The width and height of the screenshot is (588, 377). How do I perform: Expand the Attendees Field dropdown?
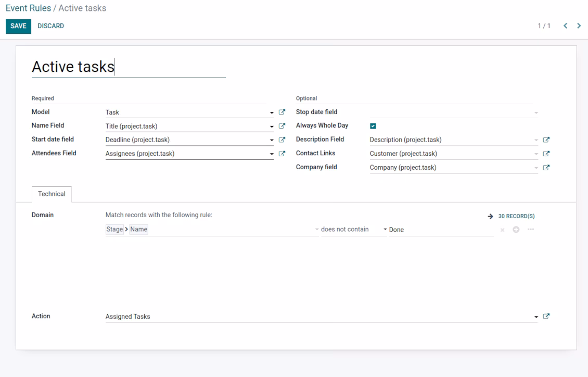[272, 154]
